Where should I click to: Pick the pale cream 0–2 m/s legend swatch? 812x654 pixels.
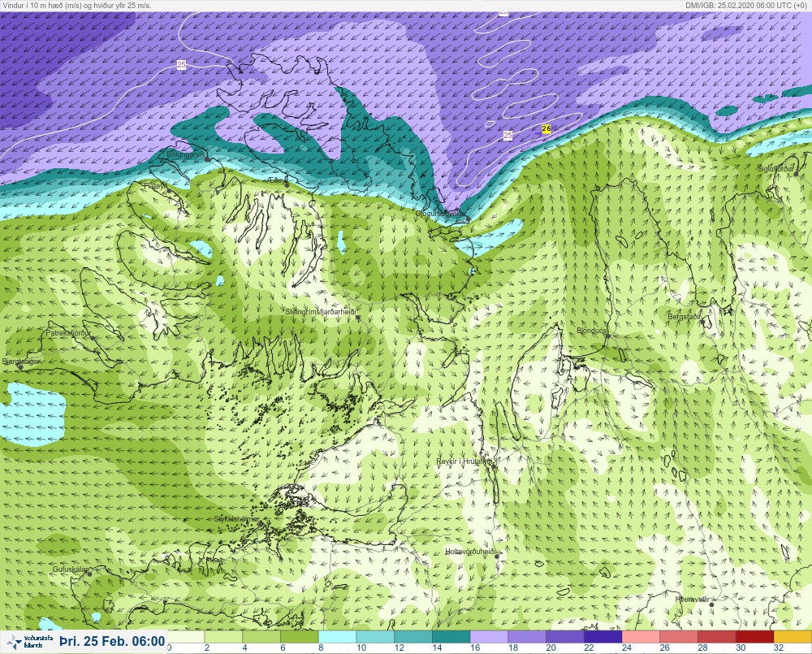(185, 636)
